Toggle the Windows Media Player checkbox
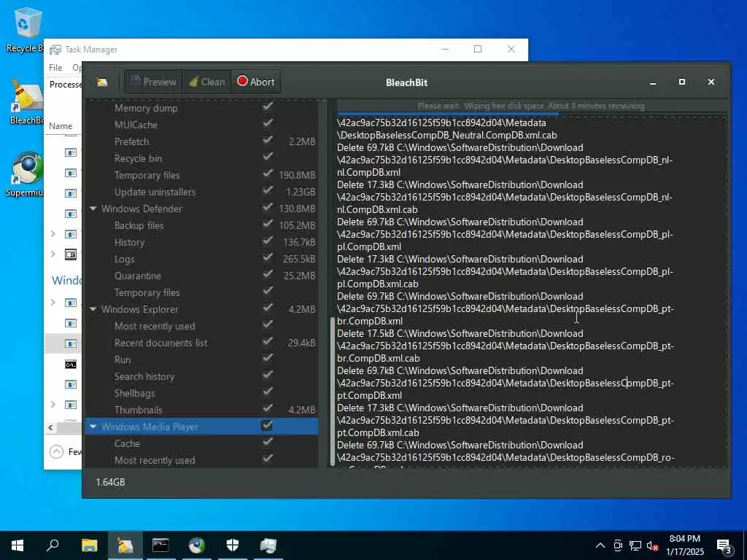 pyautogui.click(x=267, y=425)
